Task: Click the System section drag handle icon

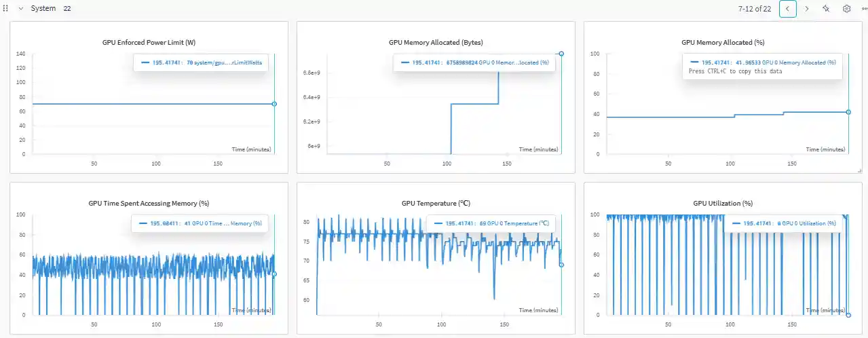Action: tap(6, 9)
